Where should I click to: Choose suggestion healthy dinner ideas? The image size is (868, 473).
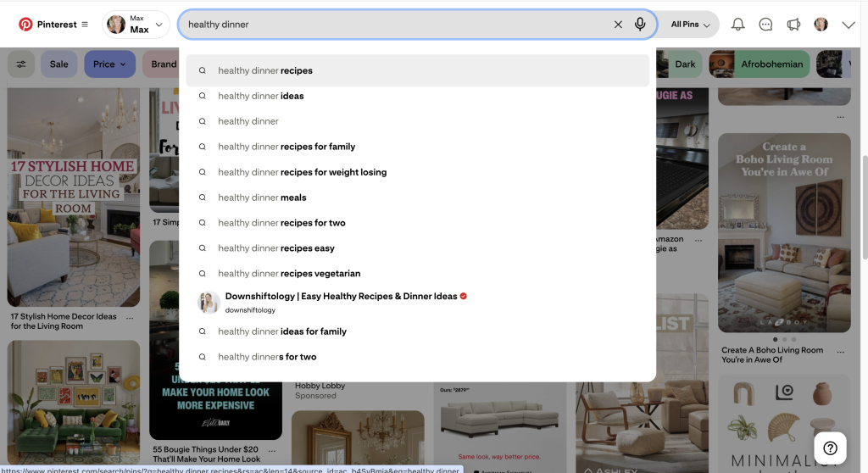(x=417, y=96)
